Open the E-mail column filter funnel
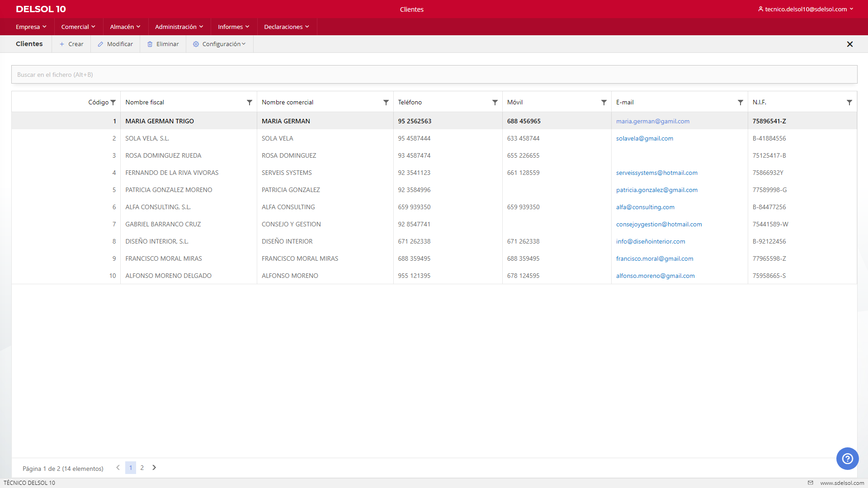868x488 pixels. coord(741,103)
